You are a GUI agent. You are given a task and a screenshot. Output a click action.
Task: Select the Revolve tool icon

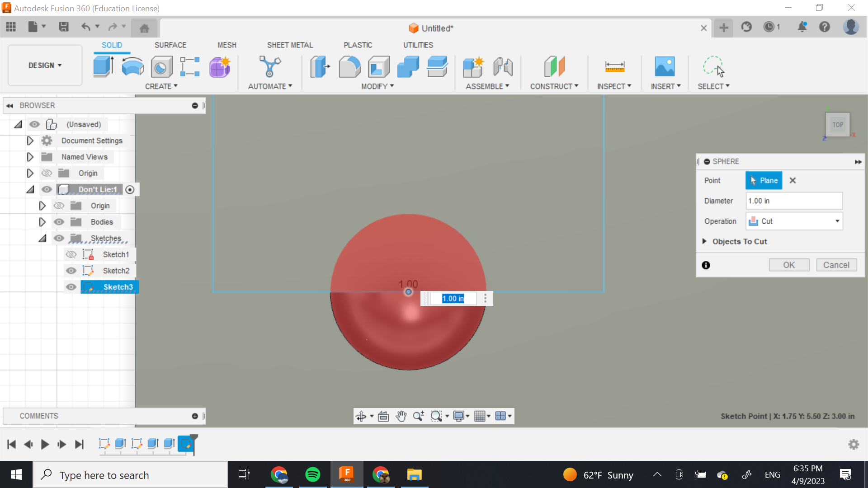pos(132,66)
